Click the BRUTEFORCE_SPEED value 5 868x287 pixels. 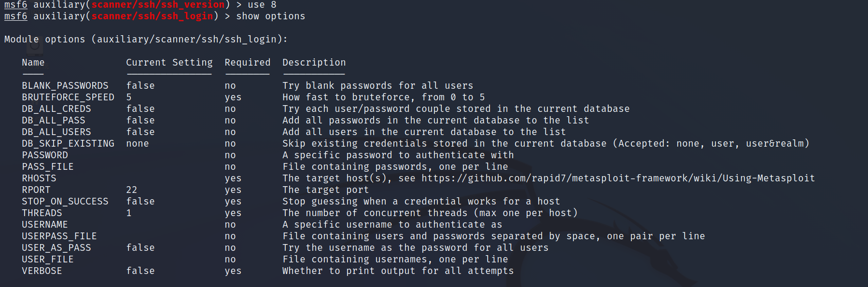point(129,97)
